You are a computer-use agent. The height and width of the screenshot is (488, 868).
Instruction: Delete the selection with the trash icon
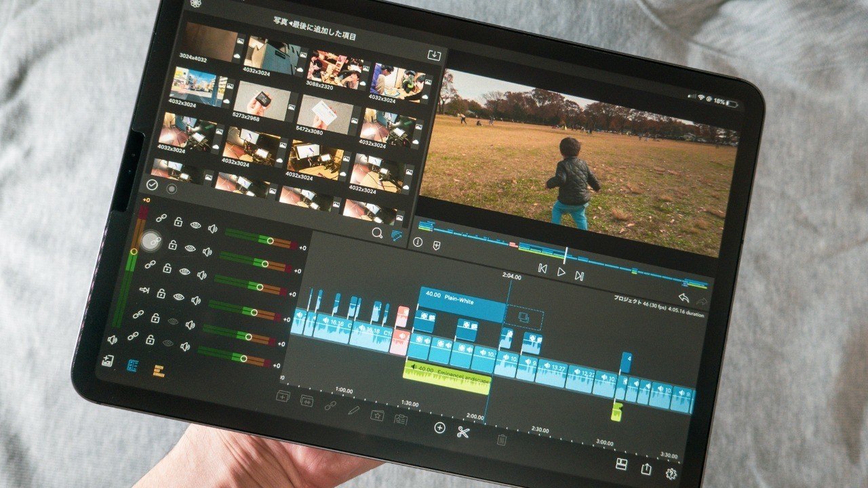[502, 440]
